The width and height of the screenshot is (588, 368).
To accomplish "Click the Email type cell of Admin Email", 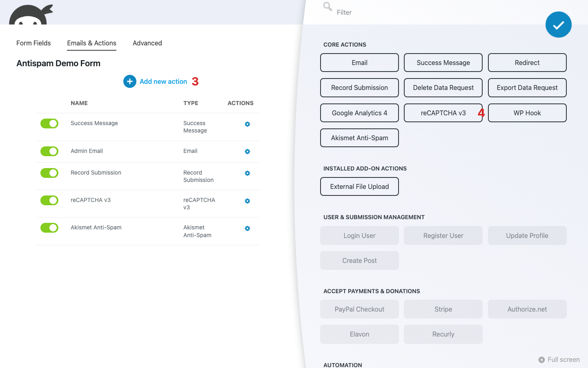I will [190, 151].
